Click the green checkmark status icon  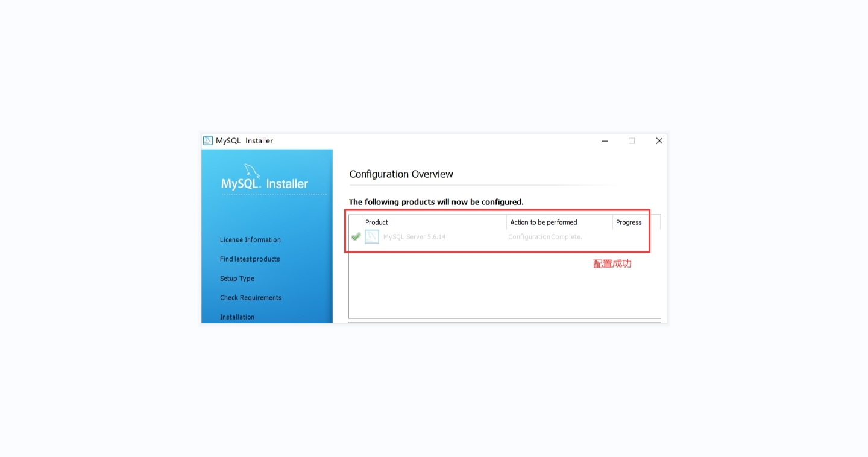tap(356, 237)
